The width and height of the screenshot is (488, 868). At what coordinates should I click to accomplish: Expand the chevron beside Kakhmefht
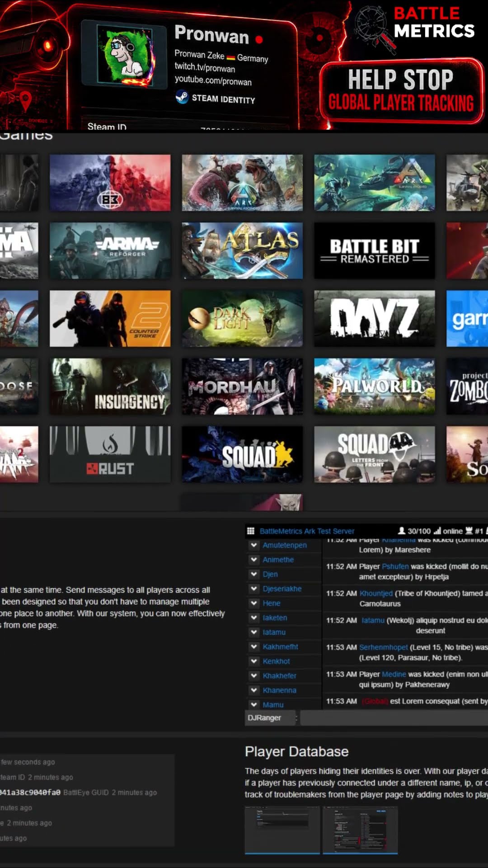tap(254, 646)
